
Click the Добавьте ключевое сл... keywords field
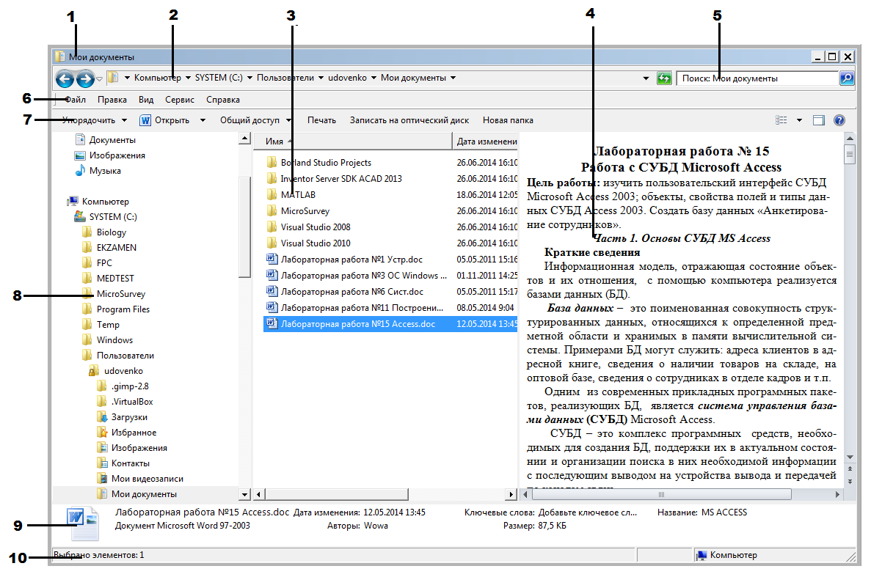[587, 512]
